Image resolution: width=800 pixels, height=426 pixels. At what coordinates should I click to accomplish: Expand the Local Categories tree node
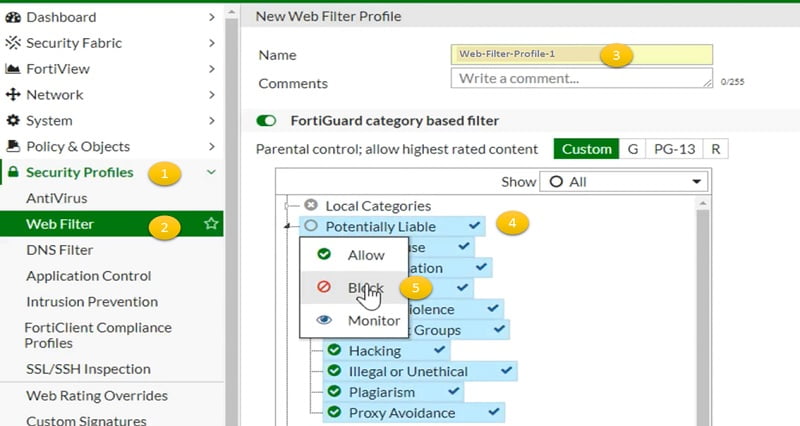click(287, 206)
